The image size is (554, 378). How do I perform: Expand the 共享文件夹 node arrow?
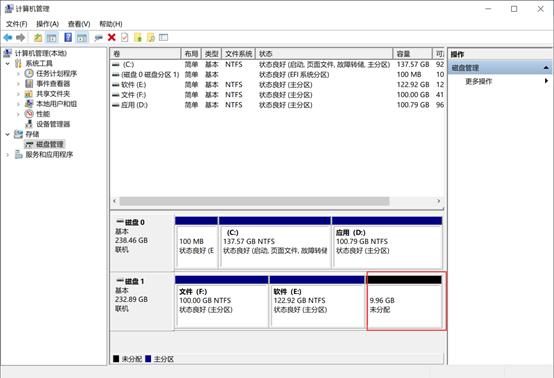[x=18, y=94]
